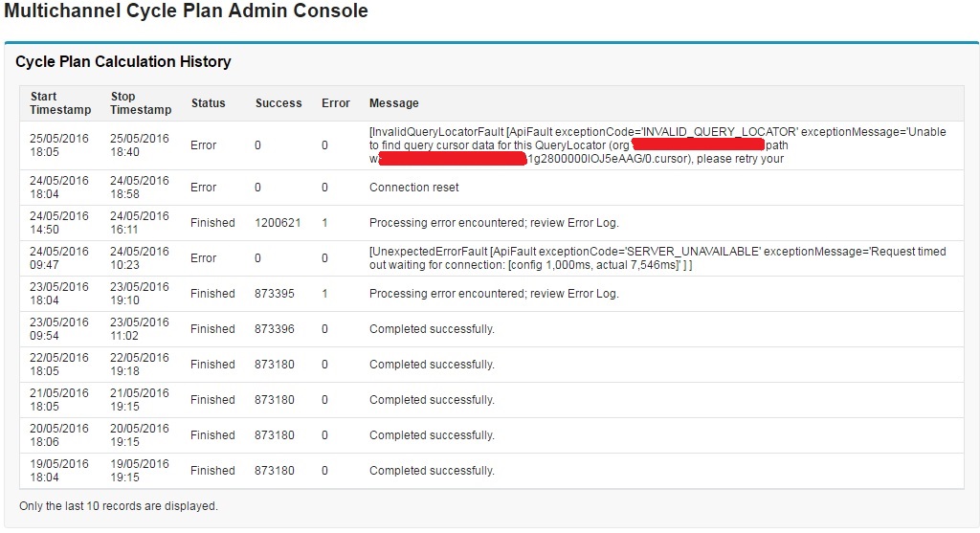Click the 19/05/2016 18:04 start timestamp
The image size is (980, 533).
click(x=58, y=471)
